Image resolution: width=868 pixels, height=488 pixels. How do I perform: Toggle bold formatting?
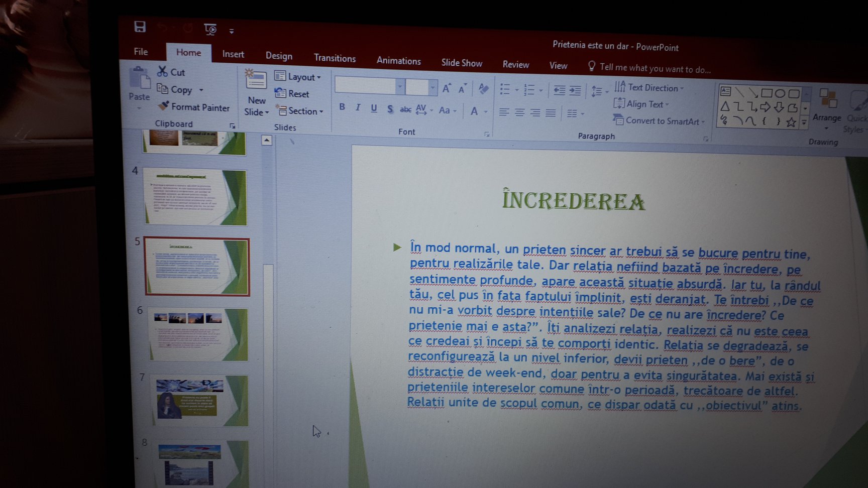(342, 107)
